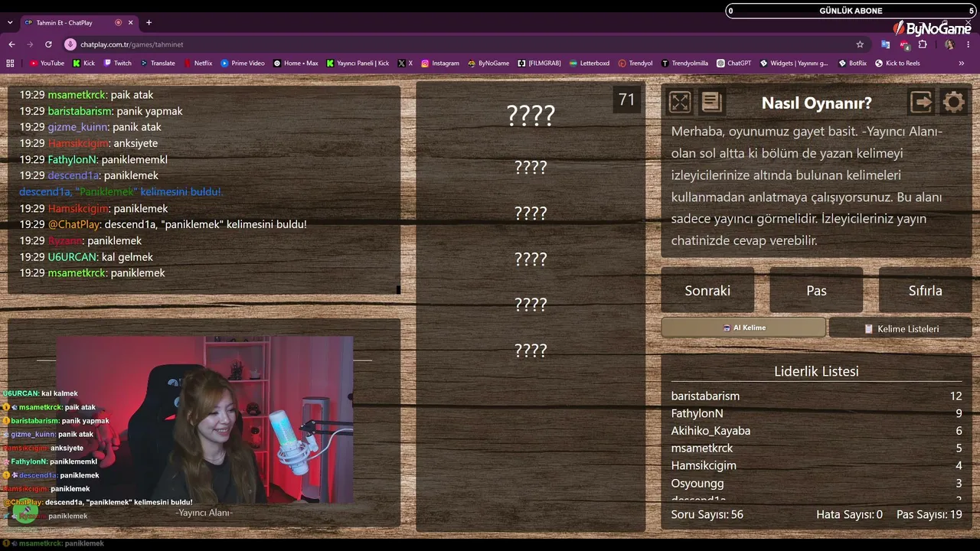Click the fullscreen expand icon in the game panel
This screenshot has width=980, height=551.
[680, 102]
